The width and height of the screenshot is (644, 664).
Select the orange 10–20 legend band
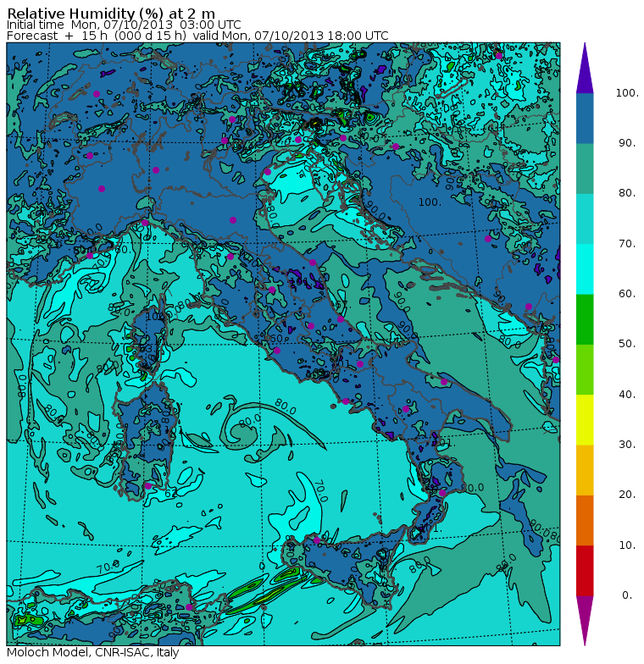point(585,520)
